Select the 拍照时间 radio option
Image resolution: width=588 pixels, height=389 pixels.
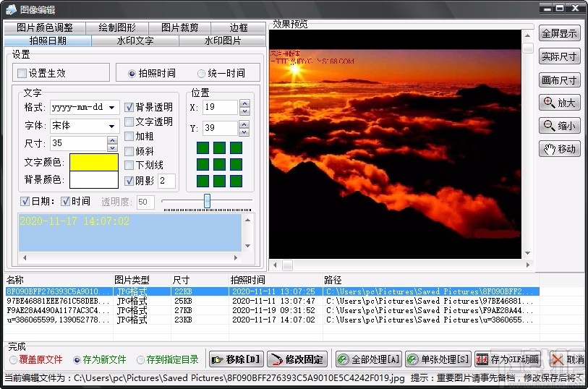point(132,74)
